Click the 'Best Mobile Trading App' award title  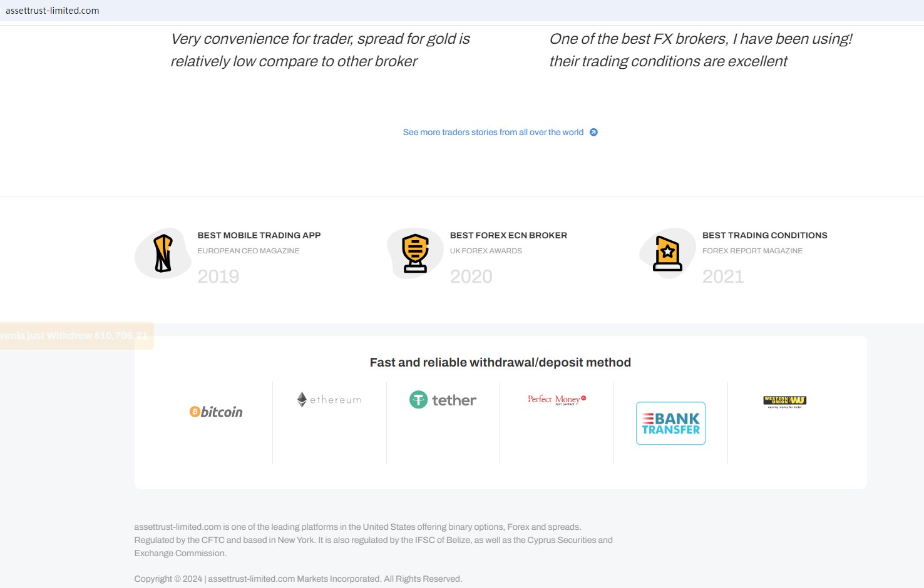click(259, 235)
